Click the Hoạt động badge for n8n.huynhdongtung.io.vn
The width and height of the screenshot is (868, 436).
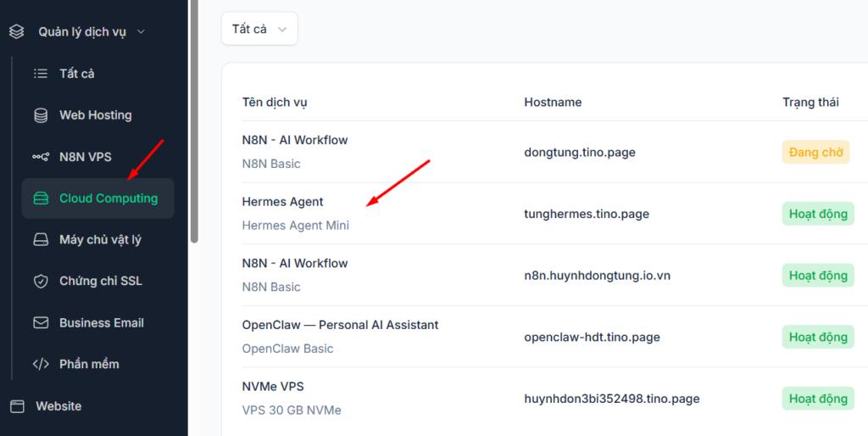coord(818,276)
